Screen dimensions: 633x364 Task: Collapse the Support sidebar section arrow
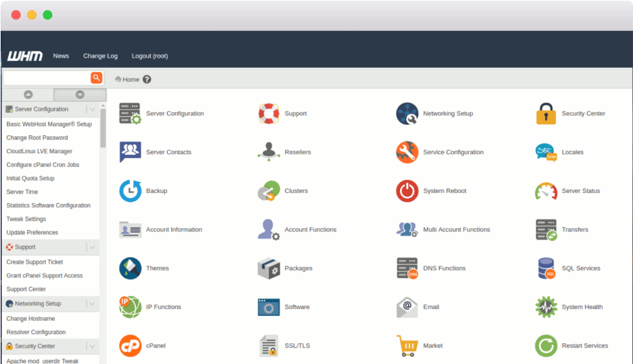point(93,247)
